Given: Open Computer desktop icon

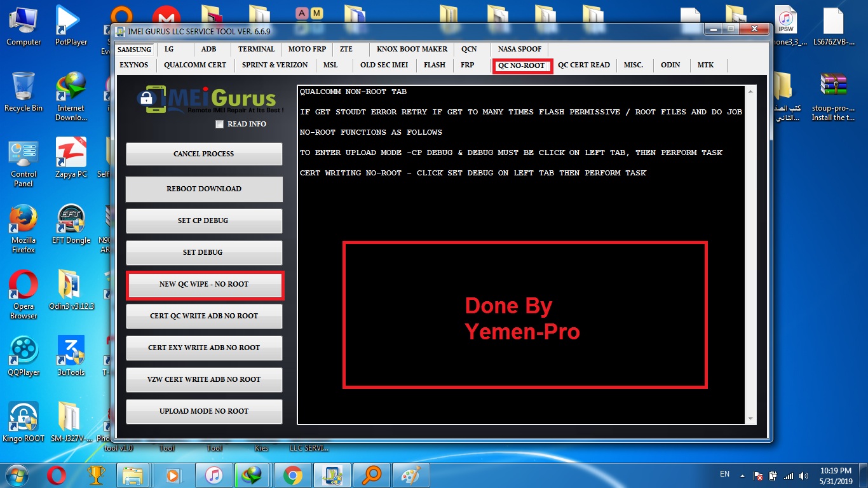Looking at the screenshot, I should pos(24,27).
